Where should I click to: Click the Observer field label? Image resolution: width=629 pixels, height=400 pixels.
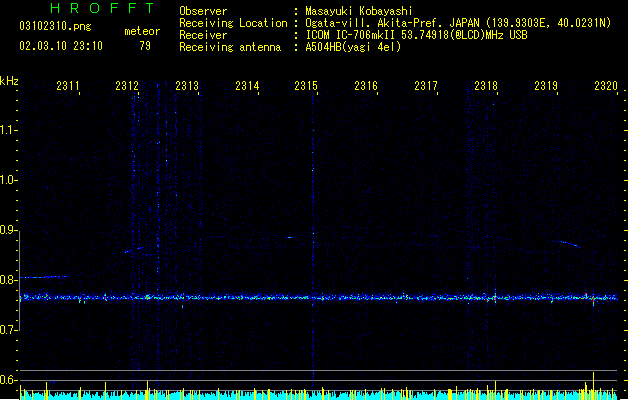(x=203, y=11)
